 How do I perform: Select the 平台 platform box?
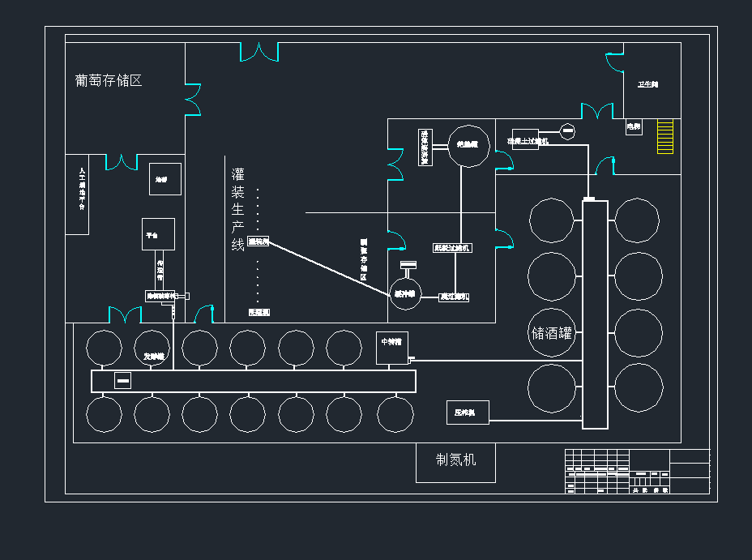[x=158, y=234]
